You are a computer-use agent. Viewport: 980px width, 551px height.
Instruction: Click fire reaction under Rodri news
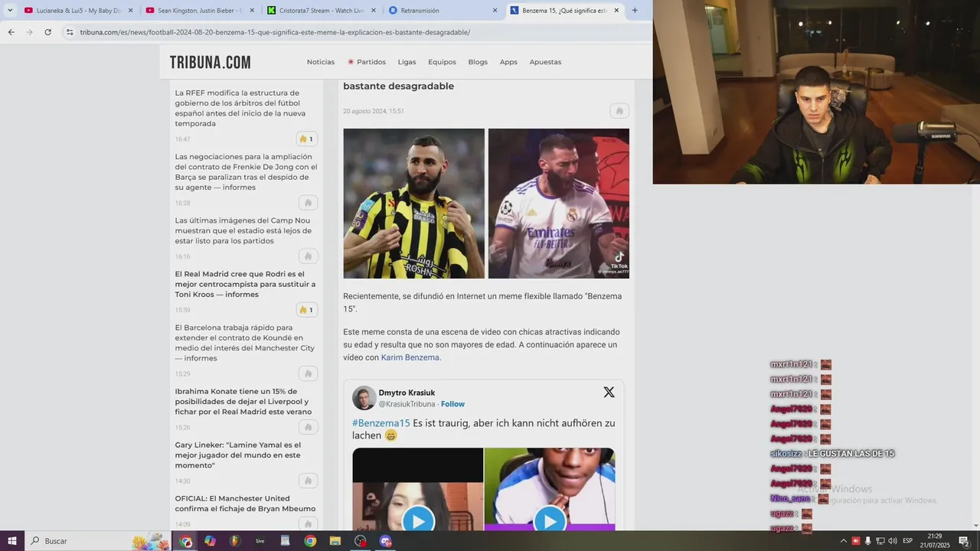[307, 310]
